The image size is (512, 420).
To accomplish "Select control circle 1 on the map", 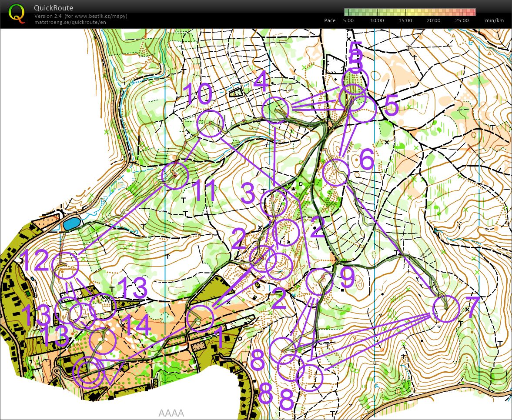I will [200, 319].
